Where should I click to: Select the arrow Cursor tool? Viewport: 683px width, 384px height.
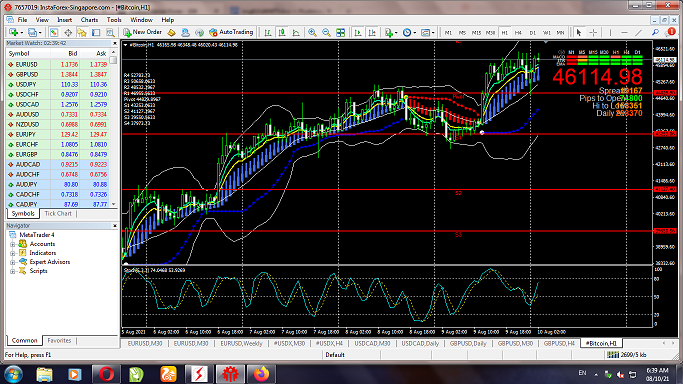pyautogui.click(x=579, y=32)
